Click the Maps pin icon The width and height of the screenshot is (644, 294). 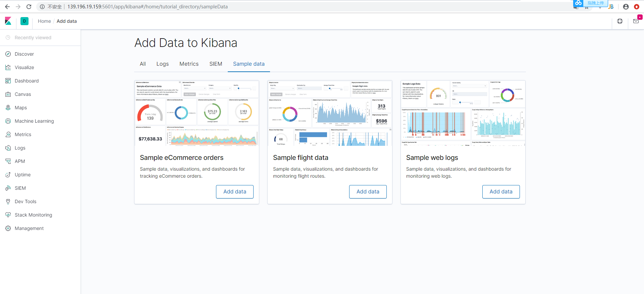8,108
